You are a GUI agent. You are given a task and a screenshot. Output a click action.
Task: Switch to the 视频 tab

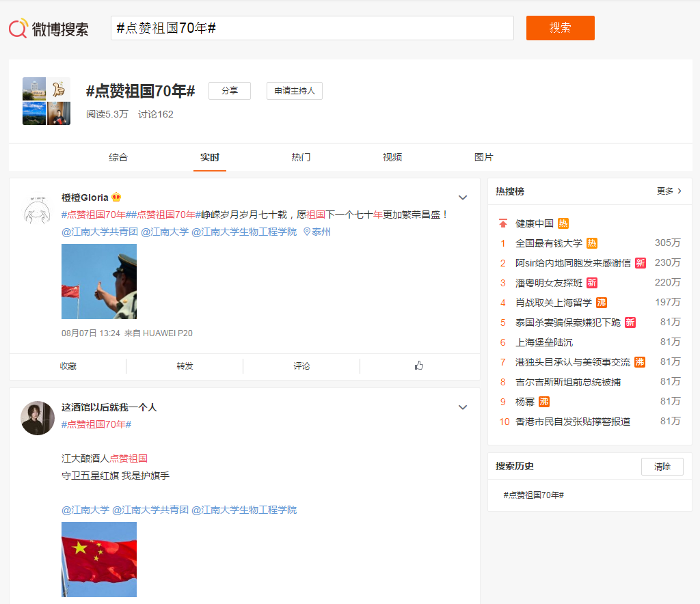(x=392, y=157)
